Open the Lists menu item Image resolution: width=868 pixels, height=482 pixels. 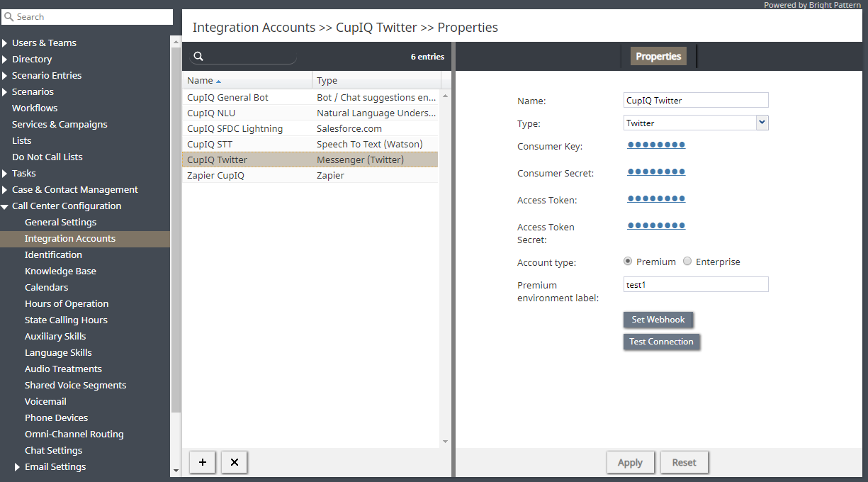coord(21,140)
